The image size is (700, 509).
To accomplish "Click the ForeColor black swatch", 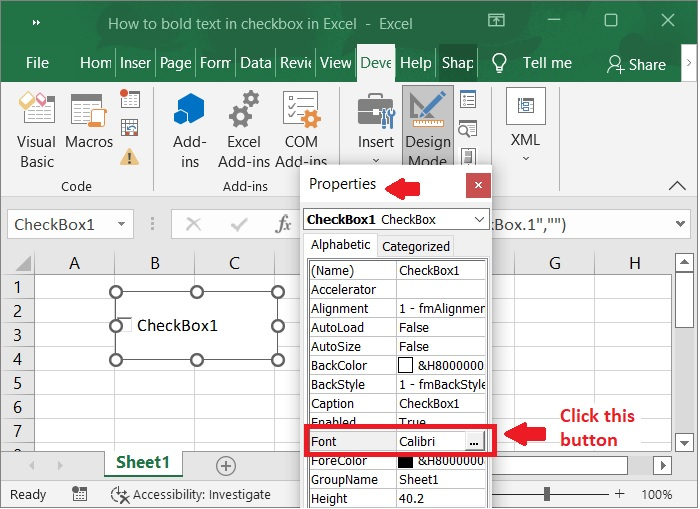I will click(x=405, y=462).
